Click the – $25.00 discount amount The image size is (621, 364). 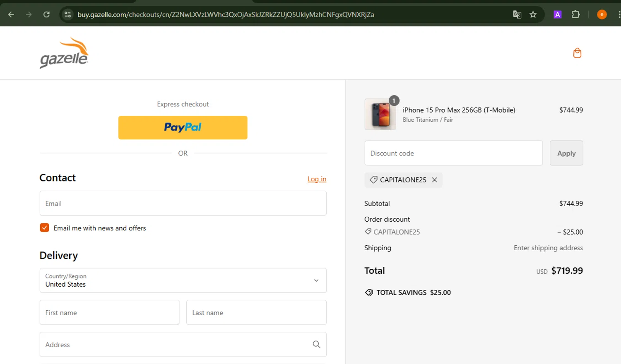click(x=570, y=232)
